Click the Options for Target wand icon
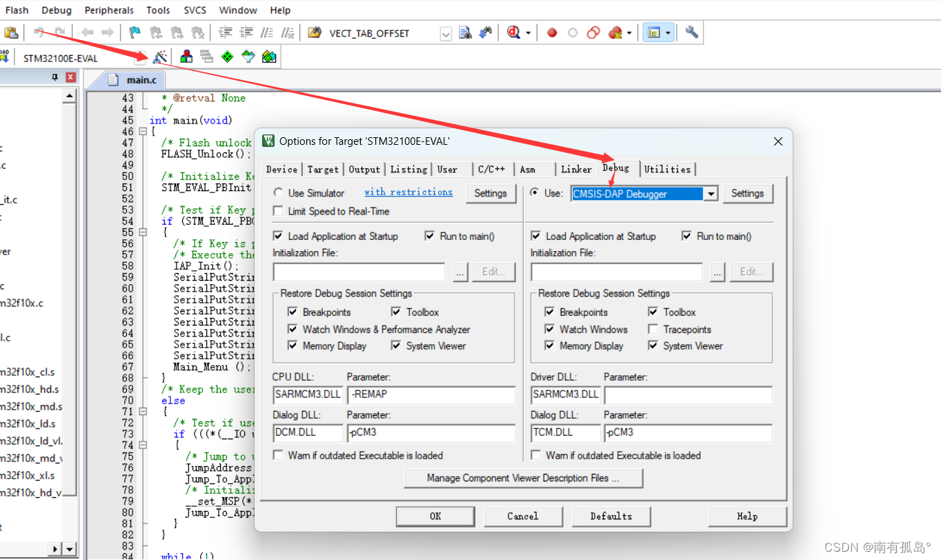 point(160,57)
